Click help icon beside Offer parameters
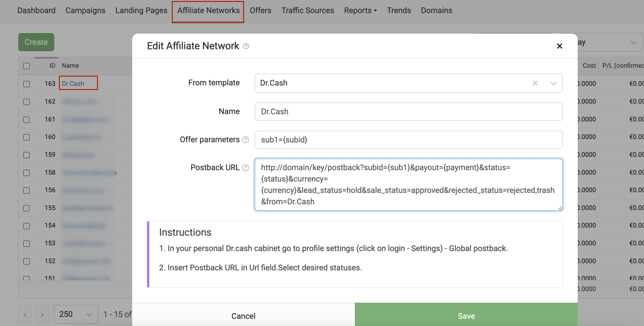This screenshot has height=326, width=644. [245, 140]
